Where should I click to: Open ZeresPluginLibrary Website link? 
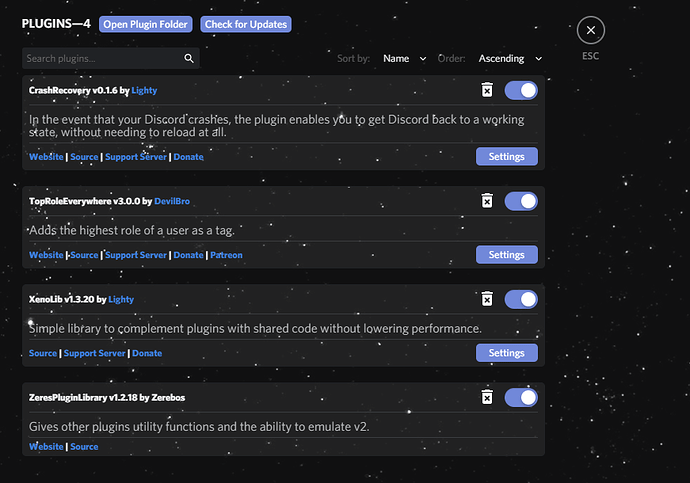click(46, 446)
